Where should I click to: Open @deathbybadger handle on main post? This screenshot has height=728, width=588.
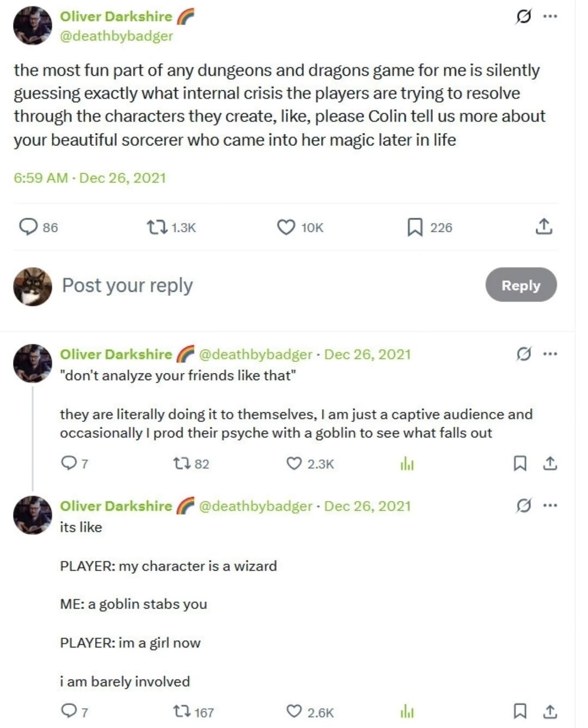point(116,36)
